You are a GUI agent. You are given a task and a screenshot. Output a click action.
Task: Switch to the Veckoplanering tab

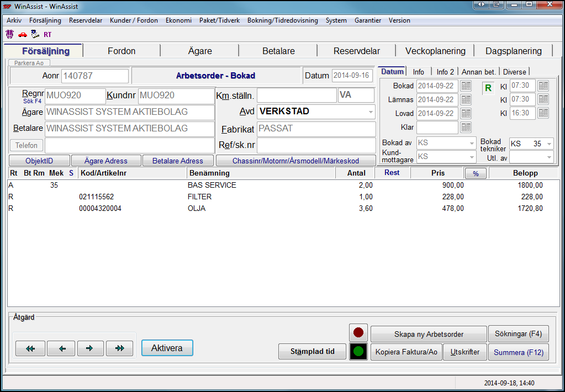coord(435,51)
